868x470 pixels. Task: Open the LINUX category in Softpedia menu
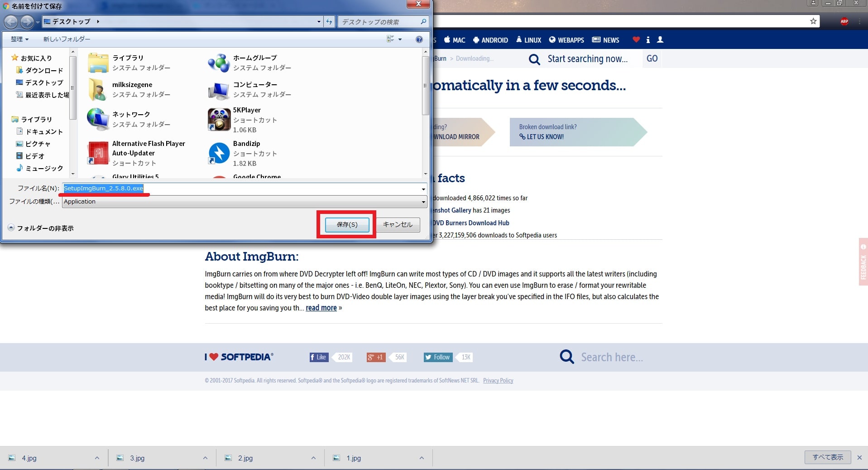pos(528,40)
